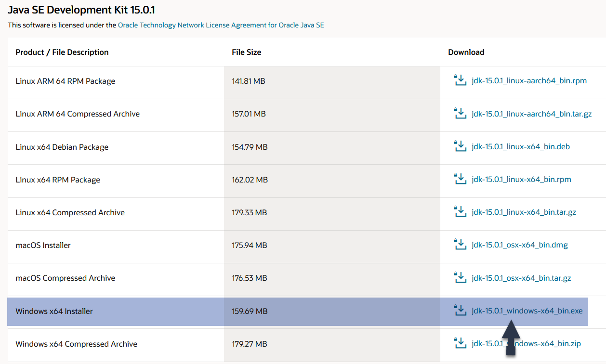Click download icon for jdk-15.0.1_osx-x64_bin.tar.gz

[461, 277]
